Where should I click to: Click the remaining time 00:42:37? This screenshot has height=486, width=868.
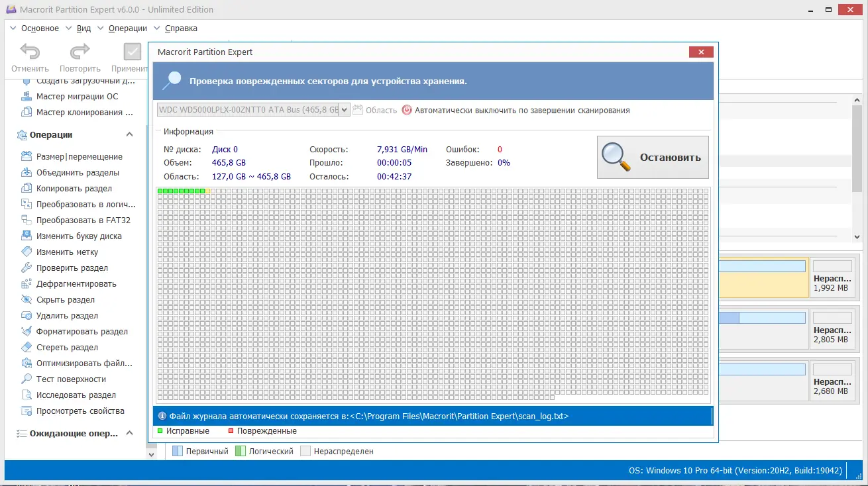pos(394,177)
